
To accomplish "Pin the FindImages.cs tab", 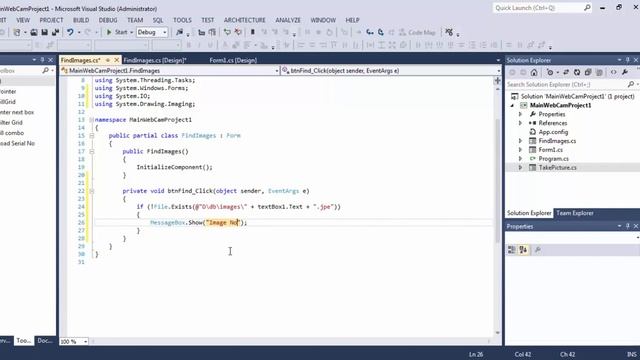I will (108, 60).
